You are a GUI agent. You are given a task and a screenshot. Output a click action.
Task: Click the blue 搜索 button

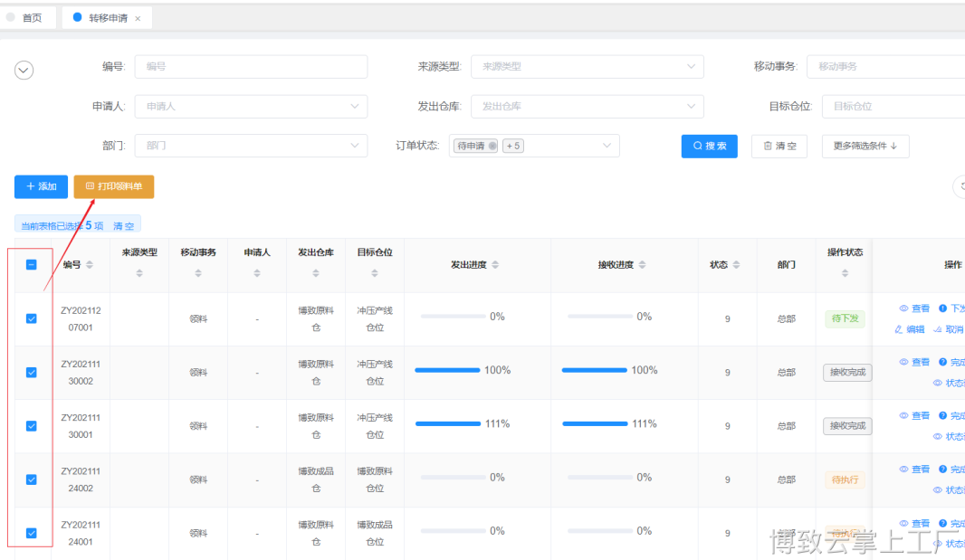pyautogui.click(x=709, y=146)
